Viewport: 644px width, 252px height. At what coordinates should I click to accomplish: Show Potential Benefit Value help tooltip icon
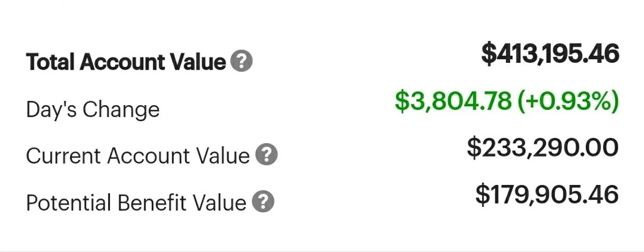[263, 203]
